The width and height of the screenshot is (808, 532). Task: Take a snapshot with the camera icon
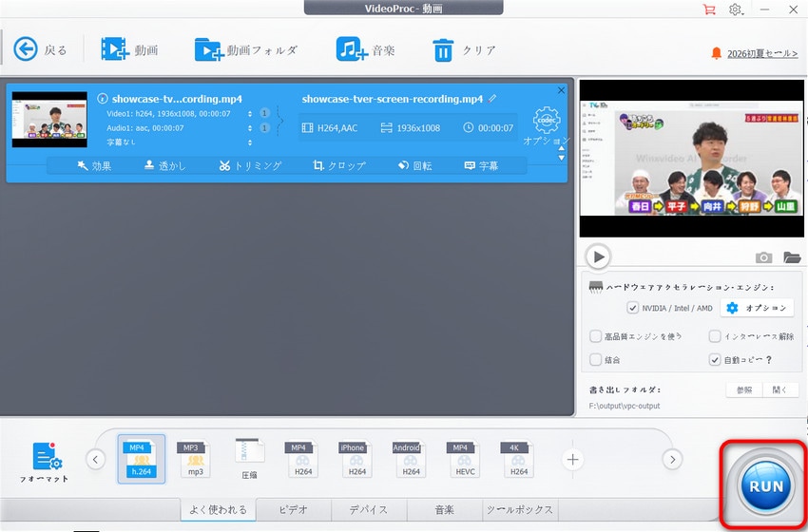763,257
